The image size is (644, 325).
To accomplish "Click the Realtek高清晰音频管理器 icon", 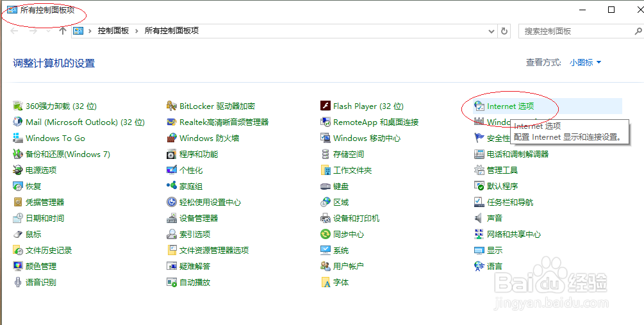I will (172, 122).
